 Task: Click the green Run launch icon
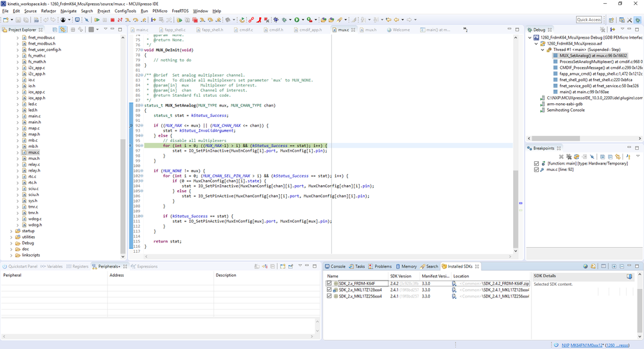[x=297, y=20]
